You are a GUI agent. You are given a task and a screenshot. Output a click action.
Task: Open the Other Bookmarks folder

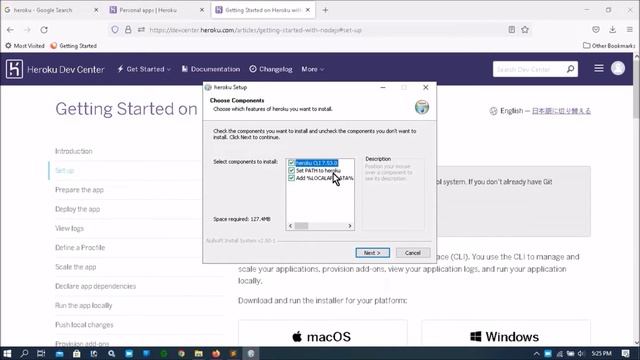point(609,46)
